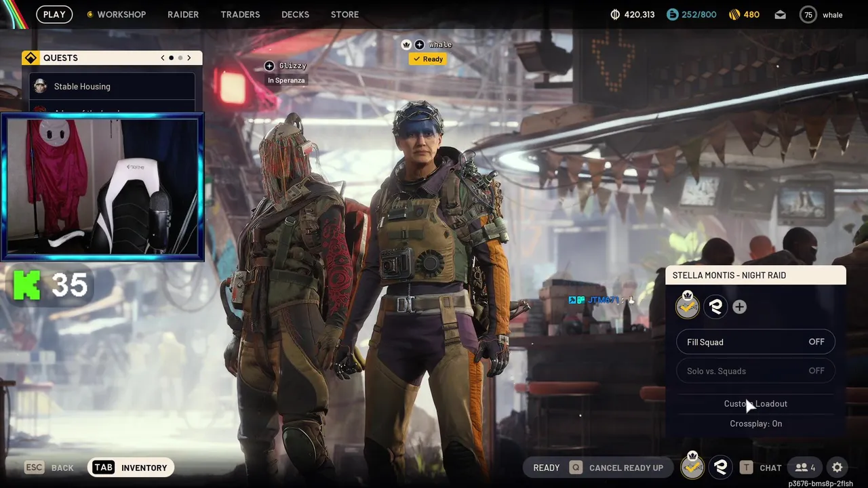Click the crown leader icon above whale
Screen dimensions: 868x488
(406, 45)
